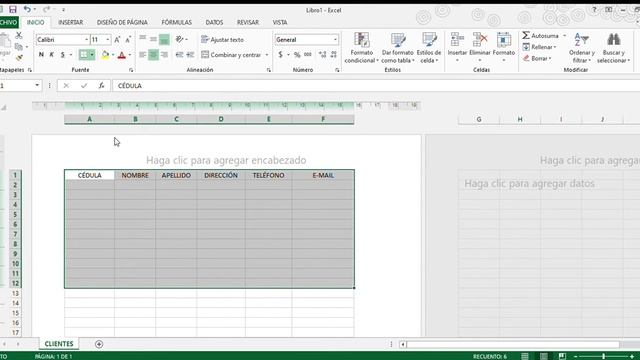Open the font size 11 dropdown
This screenshot has width=640, height=360.
[108, 40]
